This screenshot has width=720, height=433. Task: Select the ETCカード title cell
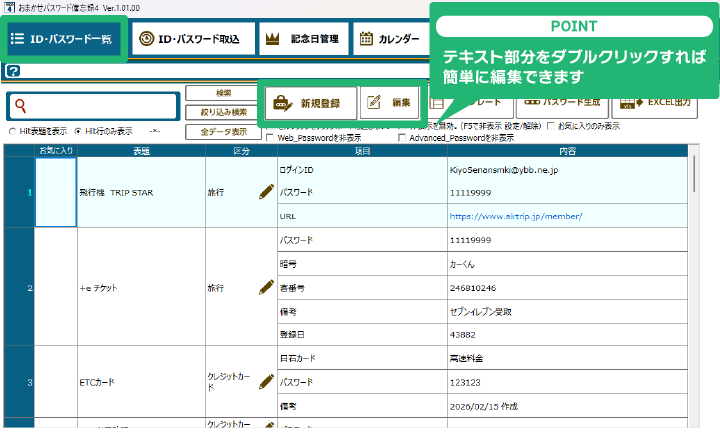141,382
